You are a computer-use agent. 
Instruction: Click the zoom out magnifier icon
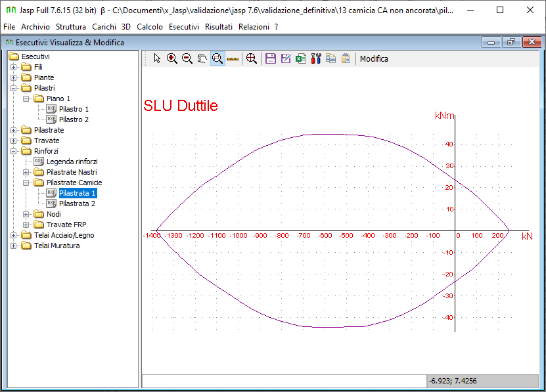click(x=187, y=58)
